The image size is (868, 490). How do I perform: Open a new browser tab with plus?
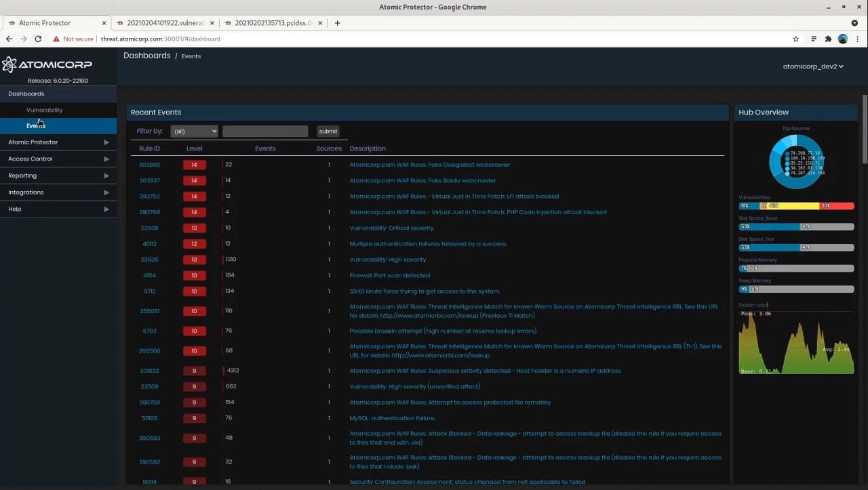(338, 23)
